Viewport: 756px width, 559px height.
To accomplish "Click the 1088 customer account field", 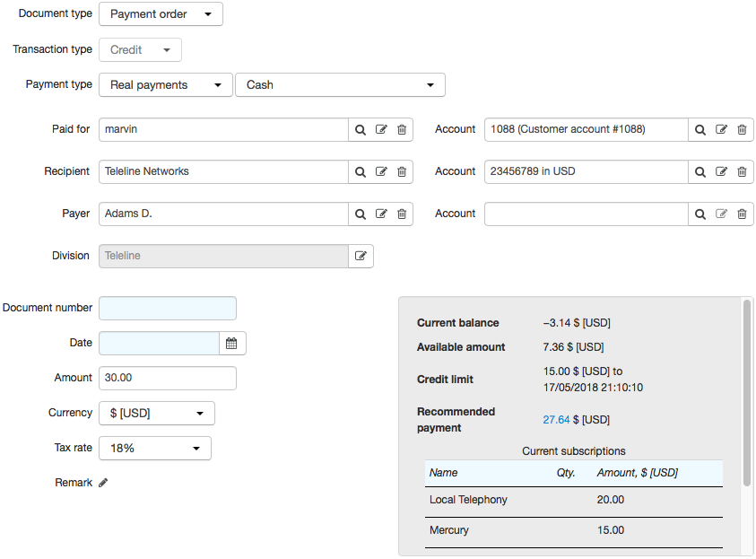I will (x=587, y=130).
